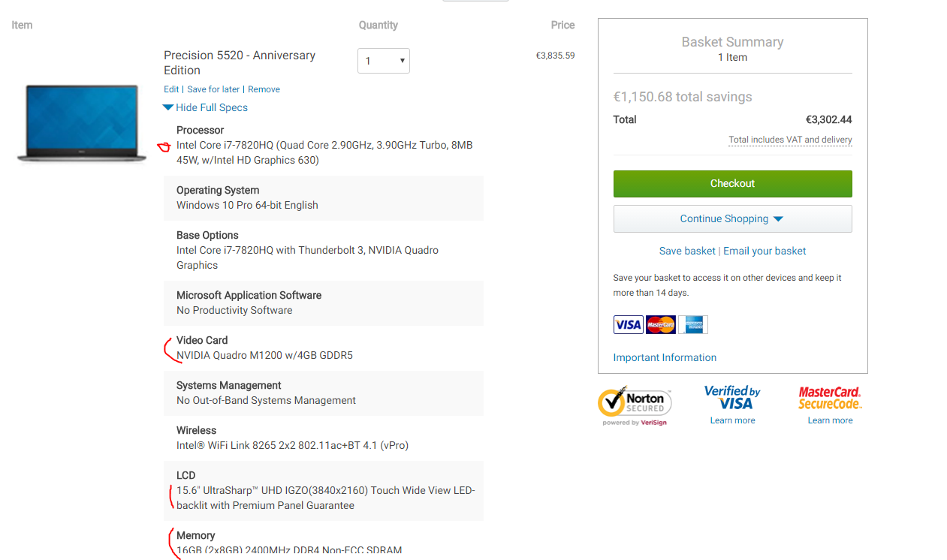
Task: Click the MasterCard SecureCode logo
Action: [x=830, y=397]
